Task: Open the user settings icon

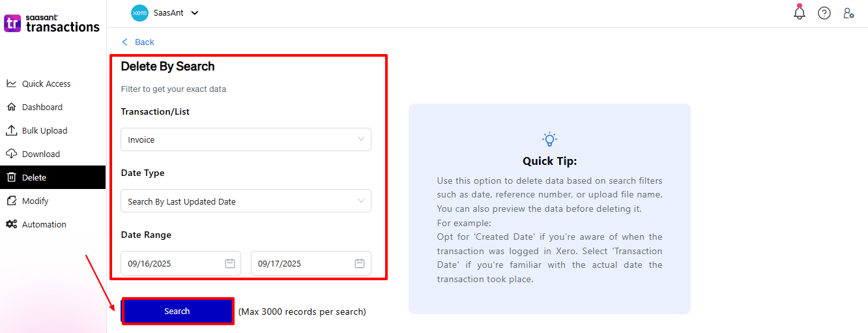Action: (x=848, y=13)
